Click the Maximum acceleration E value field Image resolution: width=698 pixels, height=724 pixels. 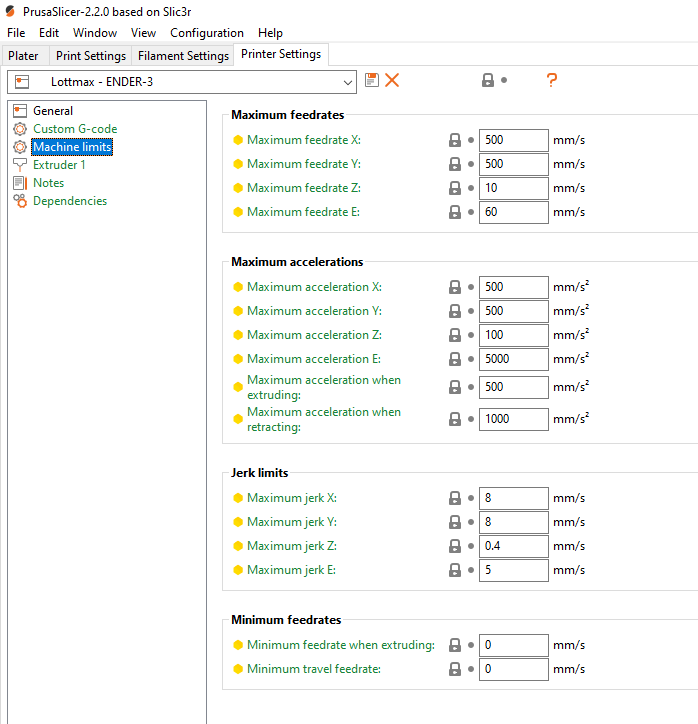tap(514, 359)
